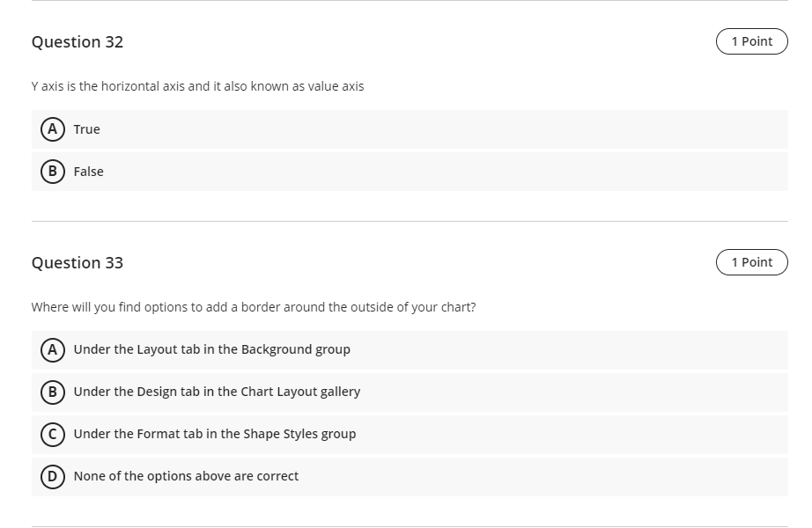Click the 1 Point badge for Question 33
The width and height of the screenshot is (812, 528).
[751, 262]
